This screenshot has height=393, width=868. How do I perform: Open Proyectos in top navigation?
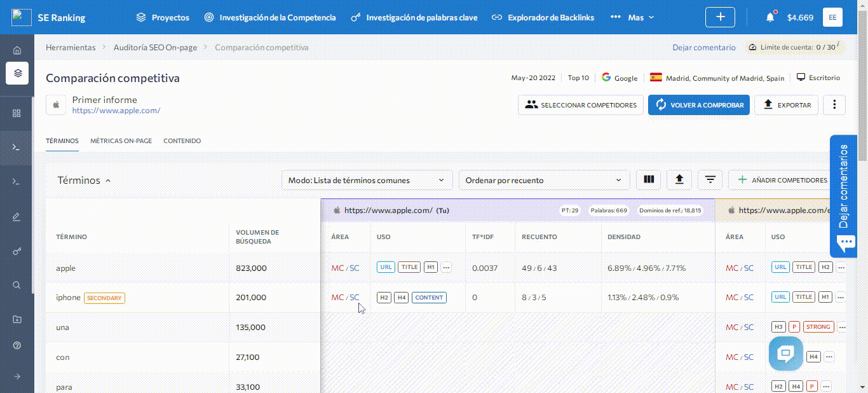pyautogui.click(x=163, y=17)
